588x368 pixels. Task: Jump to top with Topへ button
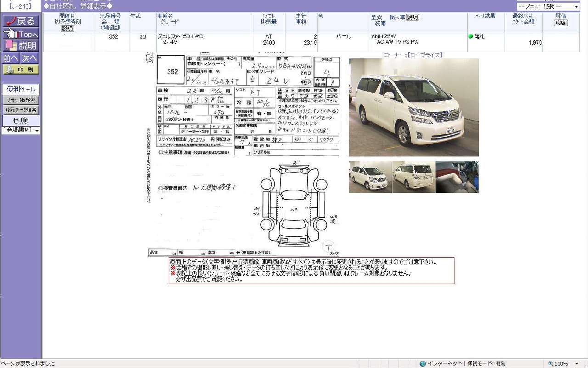pyautogui.click(x=20, y=34)
